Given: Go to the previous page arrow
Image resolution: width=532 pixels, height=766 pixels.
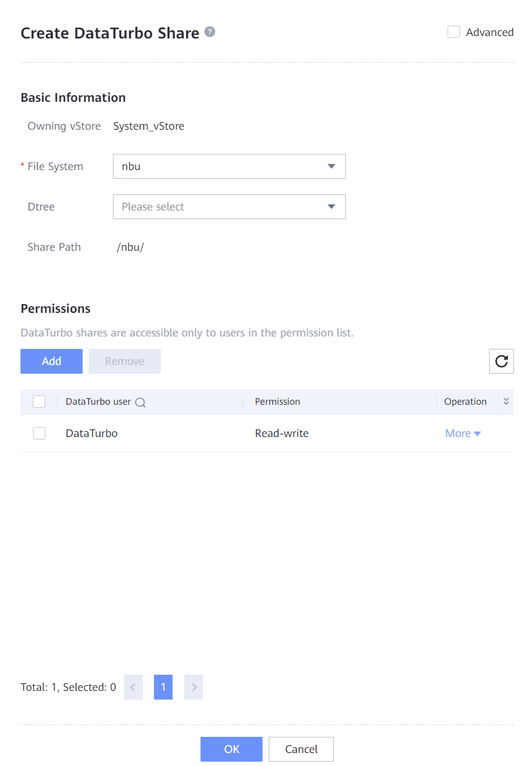Looking at the screenshot, I should (x=133, y=687).
